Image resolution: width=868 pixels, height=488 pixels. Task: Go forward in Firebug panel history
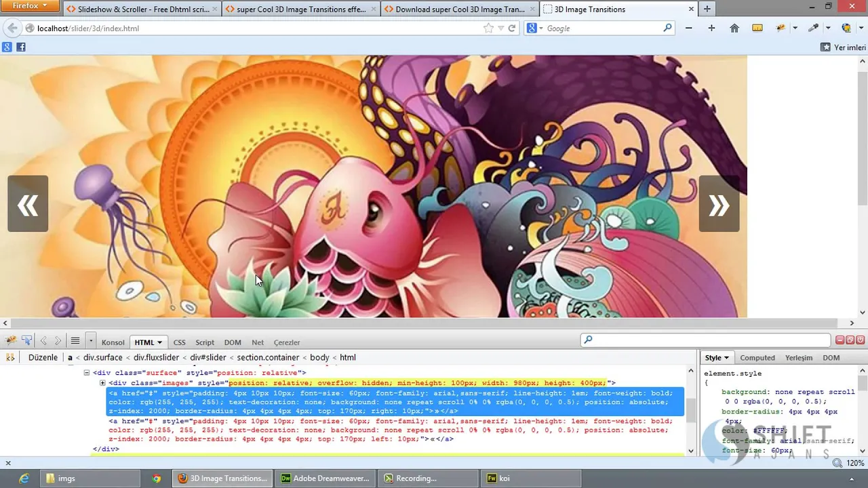coord(58,341)
